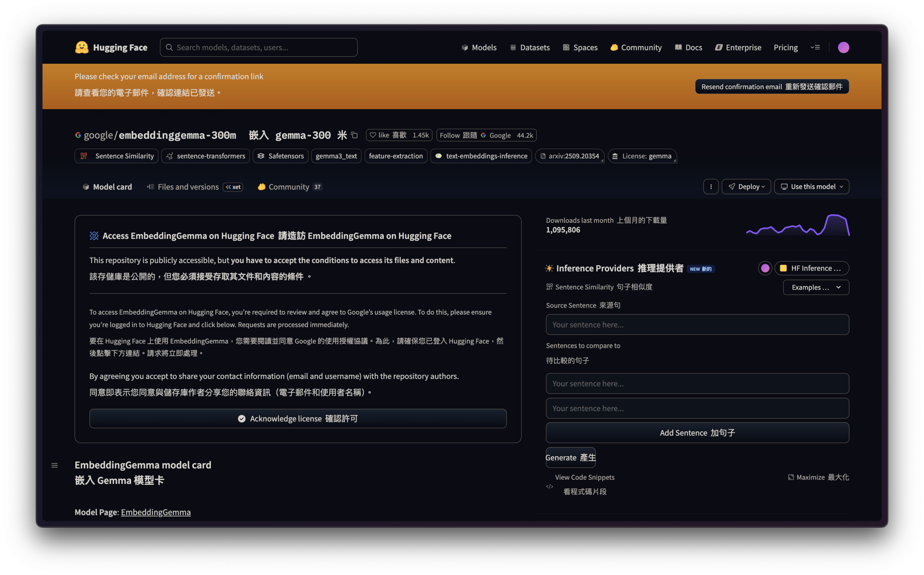Screen dimensions: 924x575
Task: Open the navbar extra menu chevron
Action: tap(815, 47)
